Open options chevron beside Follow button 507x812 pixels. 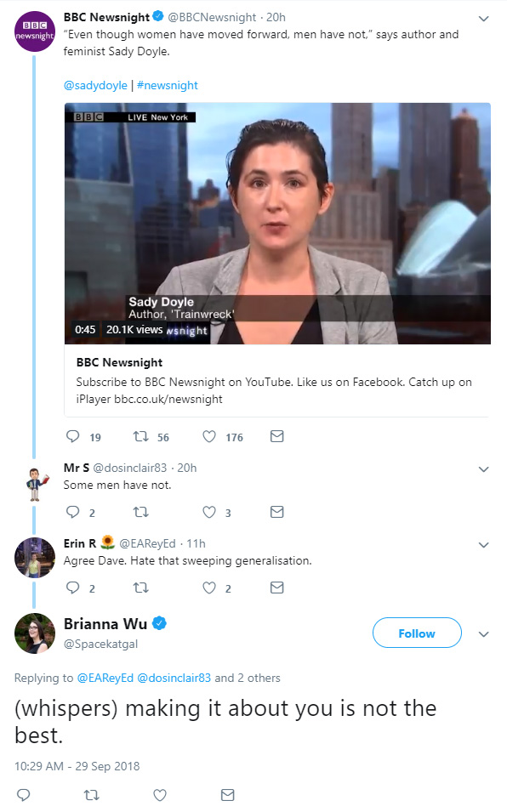click(484, 634)
